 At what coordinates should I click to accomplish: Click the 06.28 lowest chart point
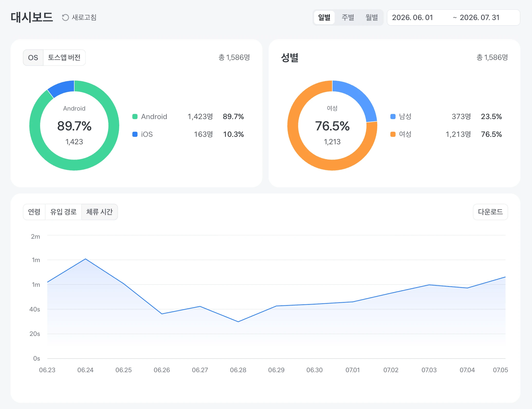click(238, 322)
